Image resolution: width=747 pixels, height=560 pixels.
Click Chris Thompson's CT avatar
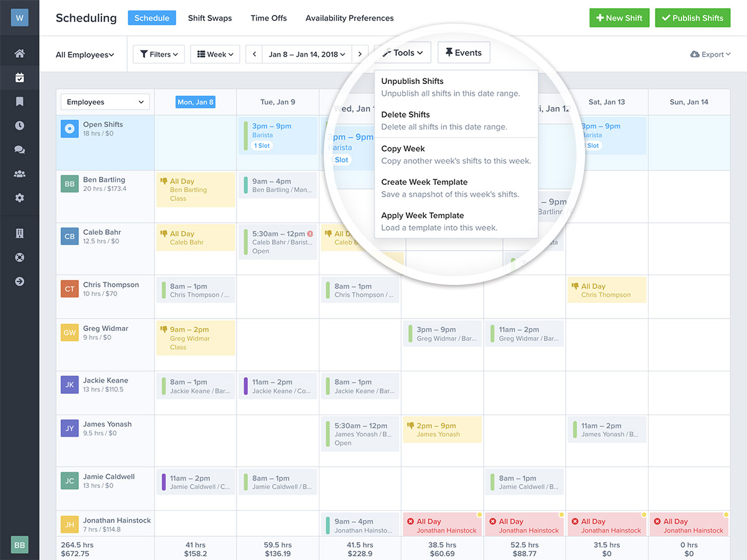tap(69, 289)
